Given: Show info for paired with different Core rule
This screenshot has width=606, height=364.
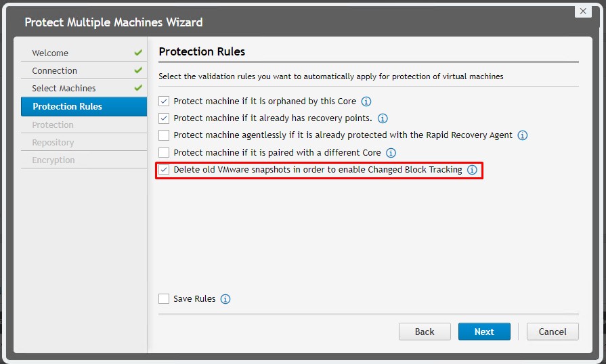Looking at the screenshot, I should (x=391, y=153).
